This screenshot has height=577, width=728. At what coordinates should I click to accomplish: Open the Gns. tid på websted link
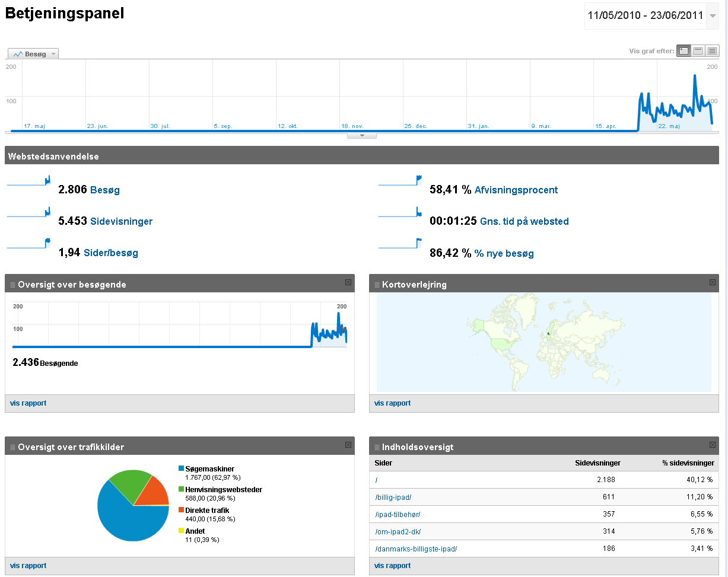(x=524, y=221)
